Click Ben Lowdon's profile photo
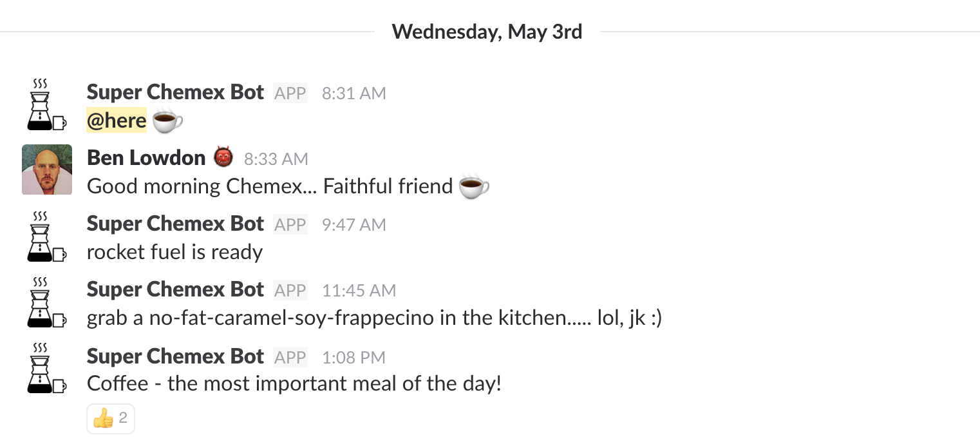Screen dimensions: 980x446 pos(46,170)
